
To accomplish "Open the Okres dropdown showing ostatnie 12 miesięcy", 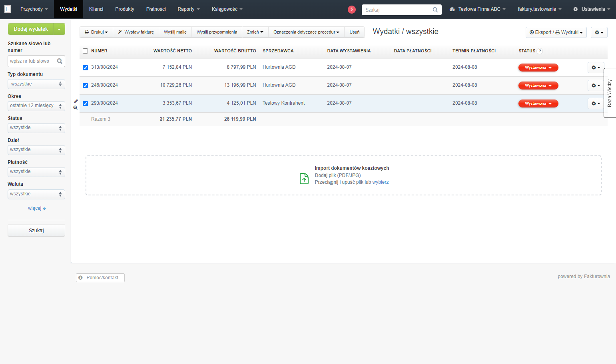I will [x=36, y=106].
